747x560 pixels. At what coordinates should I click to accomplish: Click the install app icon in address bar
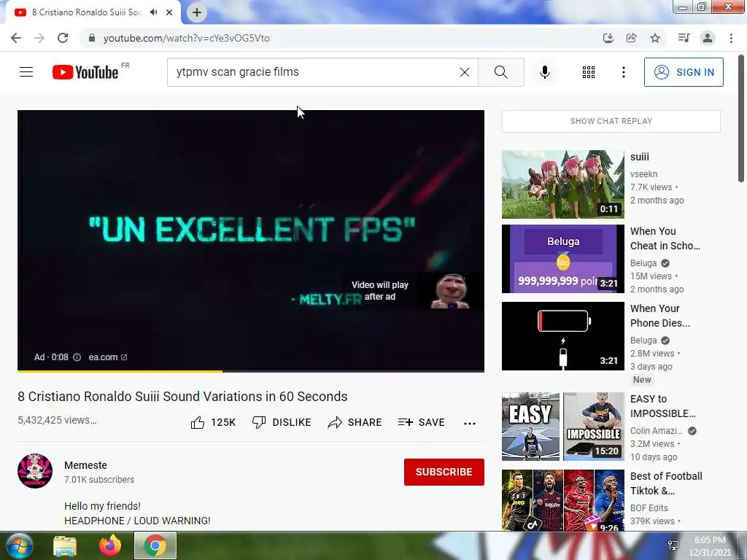pyautogui.click(x=608, y=38)
